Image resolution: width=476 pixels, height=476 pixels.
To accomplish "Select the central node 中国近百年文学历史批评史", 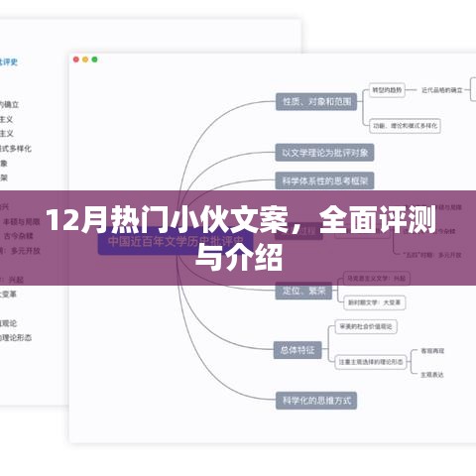I will (176, 242).
